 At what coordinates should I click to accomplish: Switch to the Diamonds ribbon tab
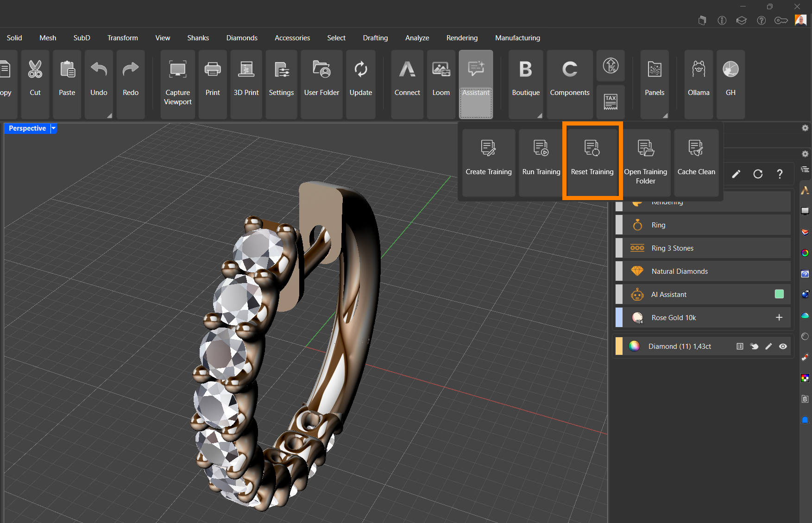point(242,38)
